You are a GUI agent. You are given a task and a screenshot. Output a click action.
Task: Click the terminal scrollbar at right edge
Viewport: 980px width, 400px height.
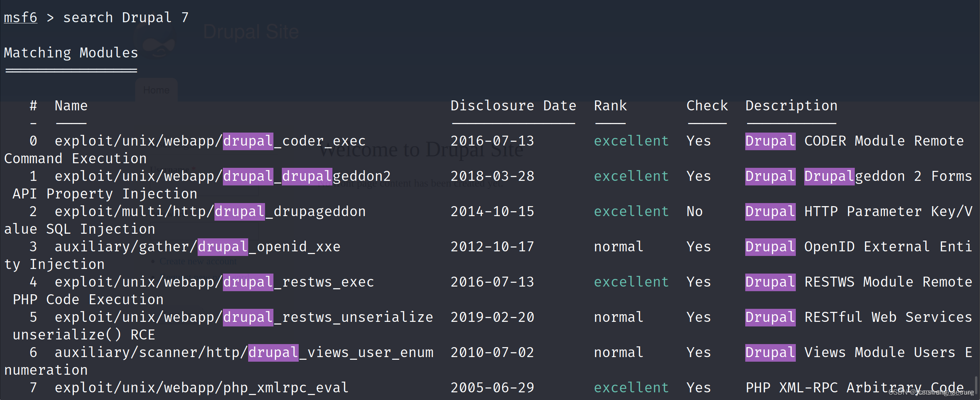[976, 385]
